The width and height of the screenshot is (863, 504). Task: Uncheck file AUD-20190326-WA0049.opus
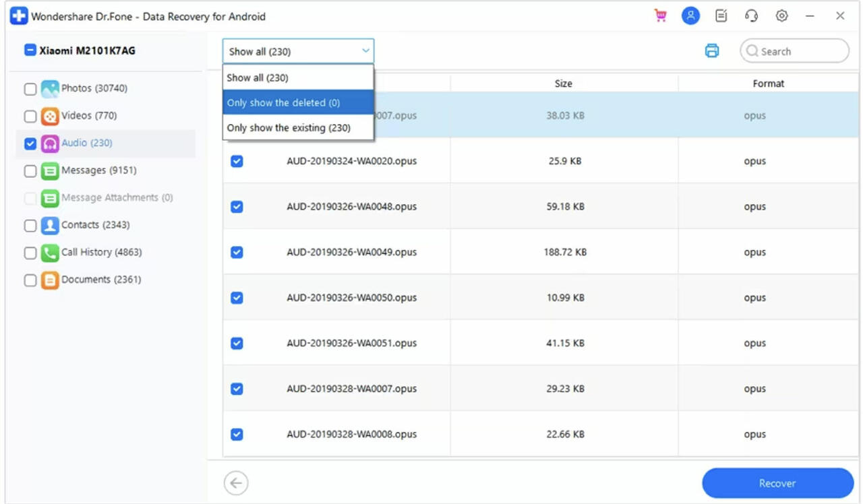coord(237,252)
